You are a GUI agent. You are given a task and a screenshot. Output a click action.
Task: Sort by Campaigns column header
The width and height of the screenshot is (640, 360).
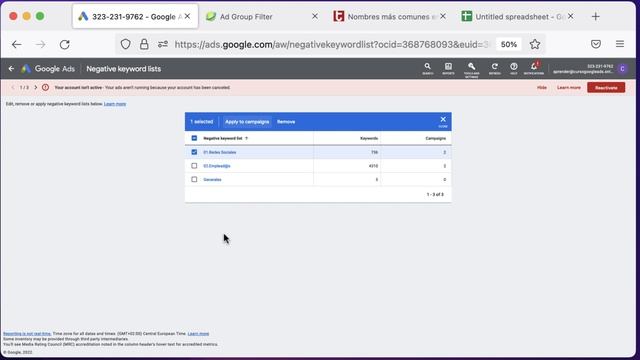click(436, 138)
